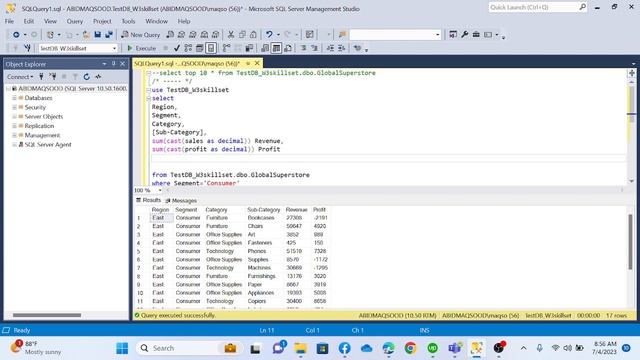This screenshot has width=640, height=360.
Task: Click the Cut scissors icon
Action: 231,35
